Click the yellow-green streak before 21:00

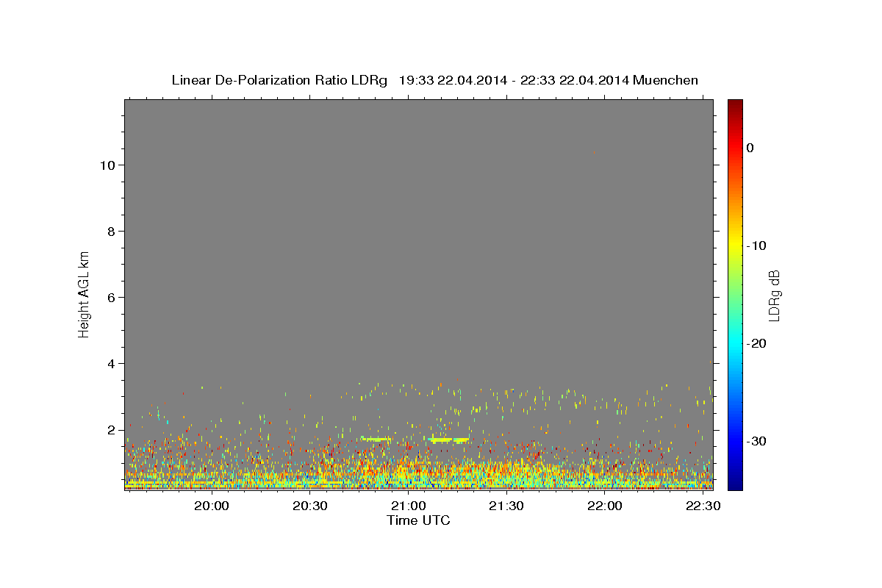click(x=376, y=439)
